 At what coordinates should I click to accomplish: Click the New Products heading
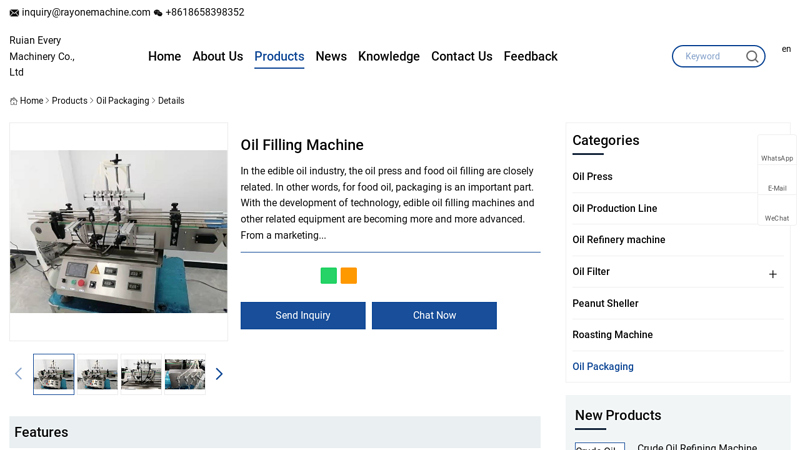(618, 415)
